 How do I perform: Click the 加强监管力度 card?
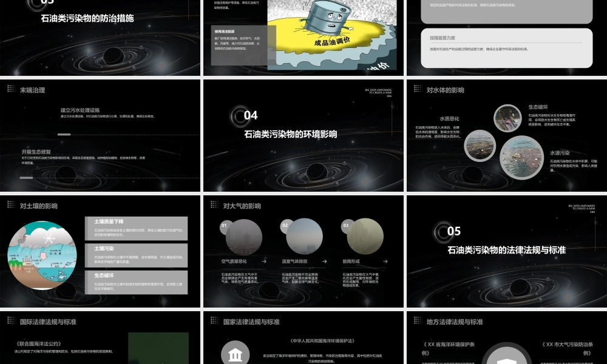(x=507, y=48)
